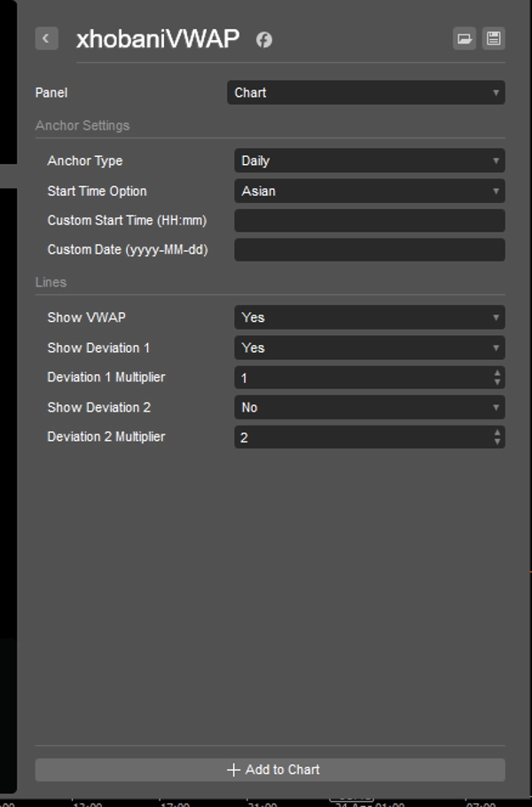Viewport: 532px width, 807px height.
Task: Click the Deviation 1 Multiplier value field
Action: pyautogui.click(x=359, y=378)
